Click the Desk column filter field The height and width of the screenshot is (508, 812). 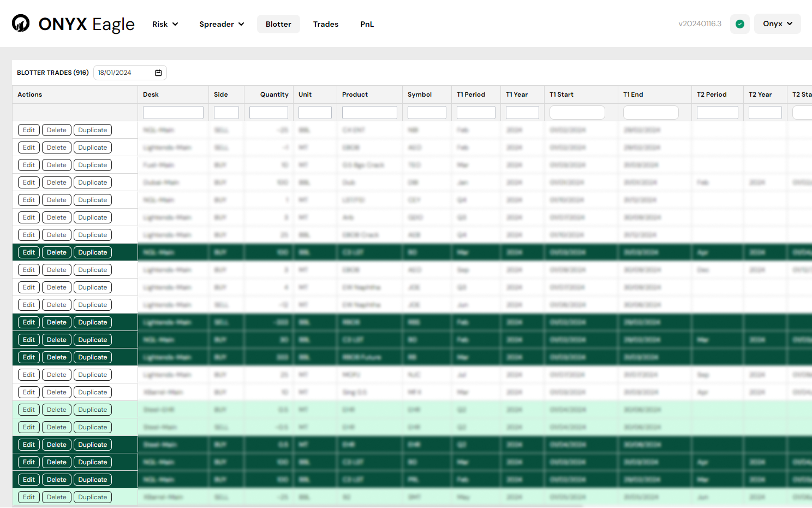[173, 113]
